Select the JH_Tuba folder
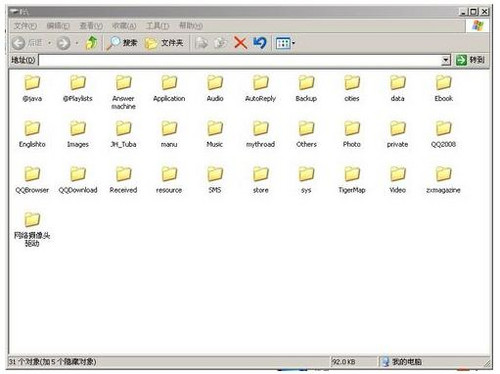The height and width of the screenshot is (374, 500). click(x=123, y=134)
